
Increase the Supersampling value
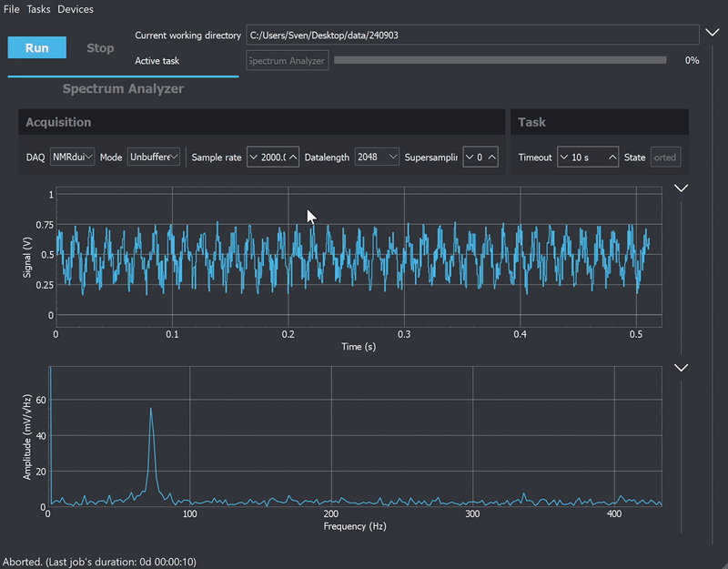click(x=492, y=157)
